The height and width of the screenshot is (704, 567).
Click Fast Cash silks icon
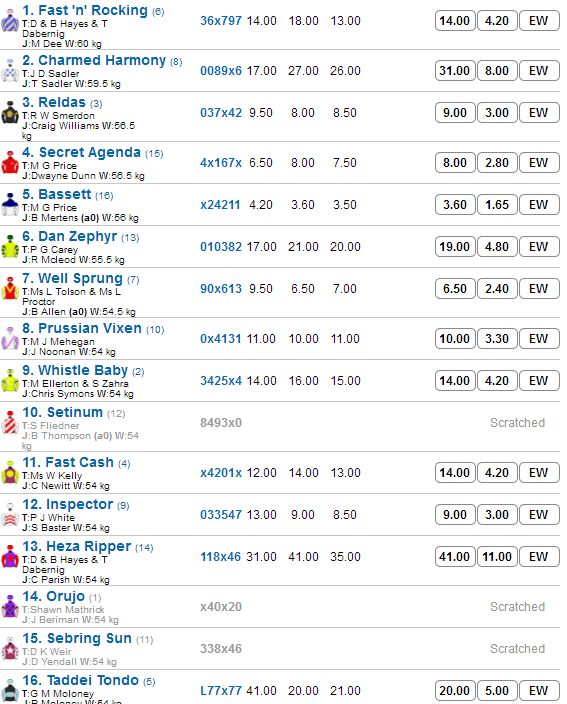[10, 473]
